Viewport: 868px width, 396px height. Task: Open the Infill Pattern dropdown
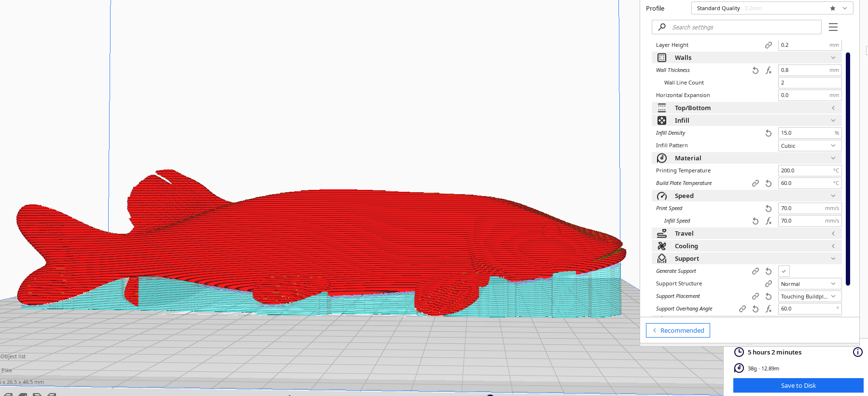point(810,146)
